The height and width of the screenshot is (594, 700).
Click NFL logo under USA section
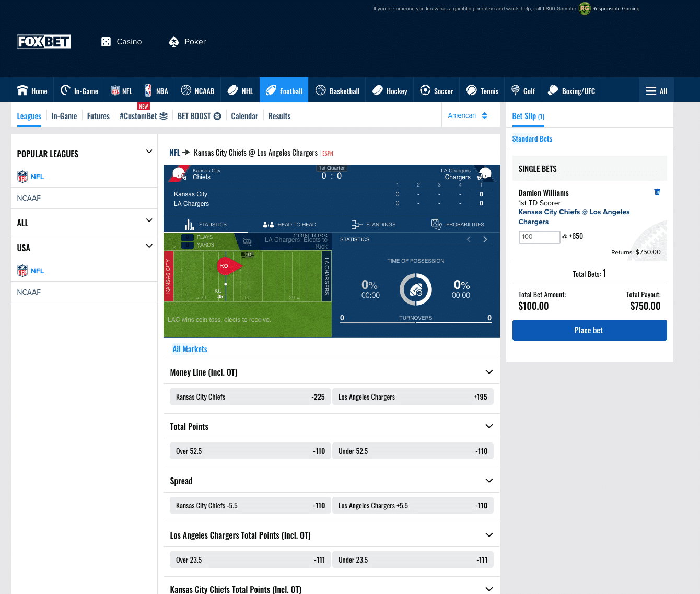tap(22, 271)
